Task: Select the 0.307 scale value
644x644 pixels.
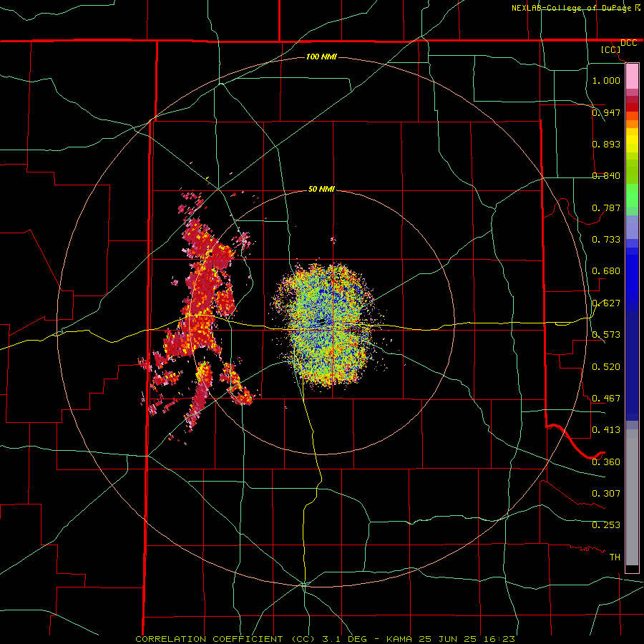Action: click(x=606, y=494)
